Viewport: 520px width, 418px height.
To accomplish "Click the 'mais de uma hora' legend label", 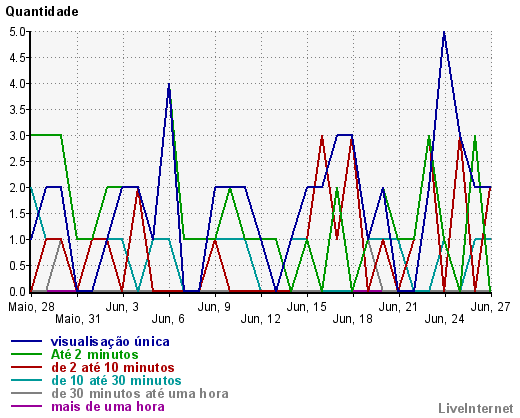I will coord(108,407).
